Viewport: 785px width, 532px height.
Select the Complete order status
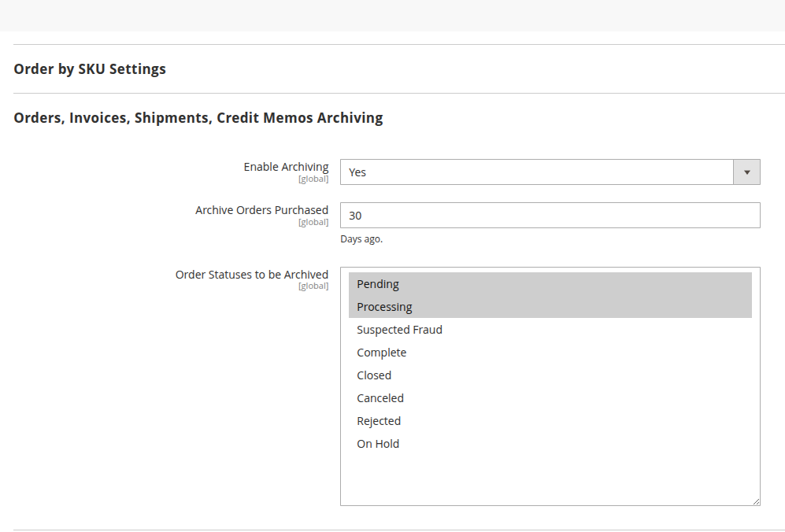click(x=381, y=353)
